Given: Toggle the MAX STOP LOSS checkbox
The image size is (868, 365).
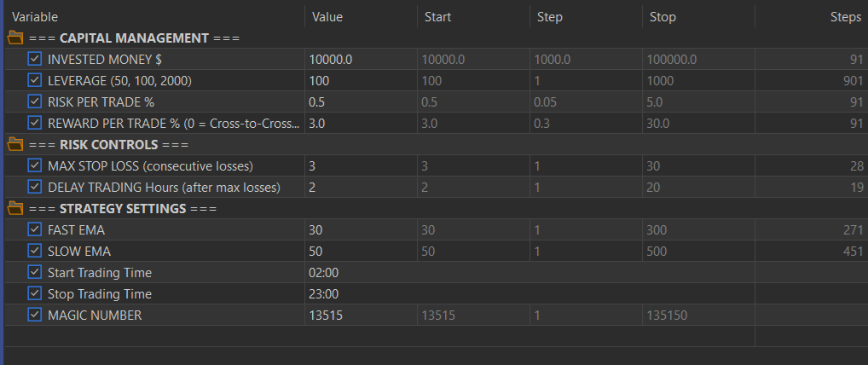Looking at the screenshot, I should click(x=35, y=165).
